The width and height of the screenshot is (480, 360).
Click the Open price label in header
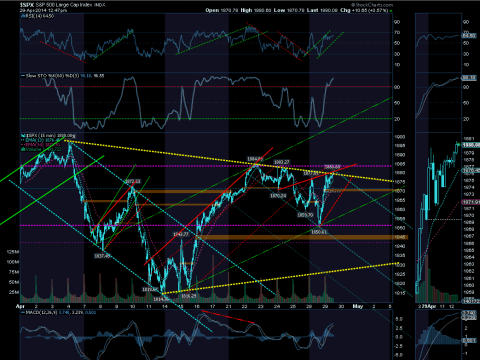[212, 10]
